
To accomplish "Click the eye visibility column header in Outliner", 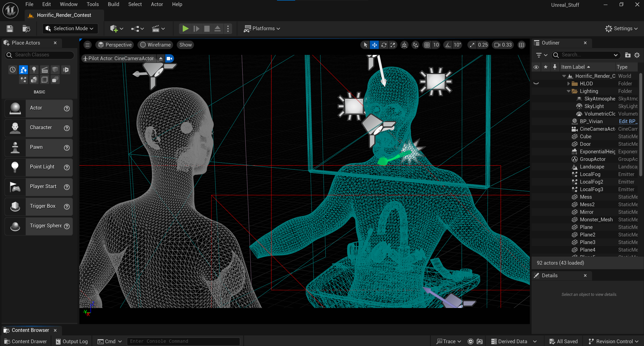I will (x=536, y=67).
